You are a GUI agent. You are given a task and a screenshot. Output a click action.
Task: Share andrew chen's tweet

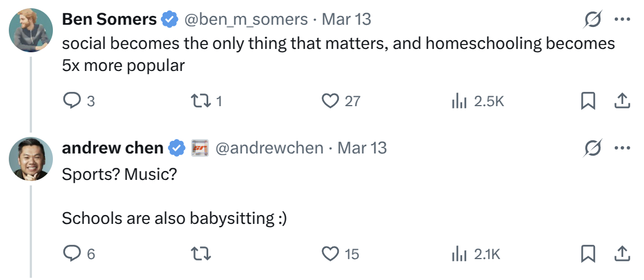point(621,254)
